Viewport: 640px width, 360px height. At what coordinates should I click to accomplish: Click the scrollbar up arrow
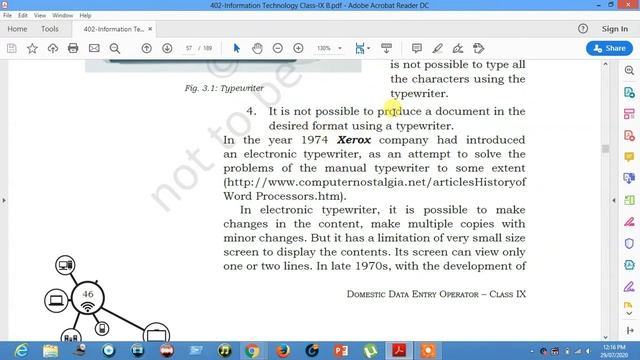click(x=605, y=64)
